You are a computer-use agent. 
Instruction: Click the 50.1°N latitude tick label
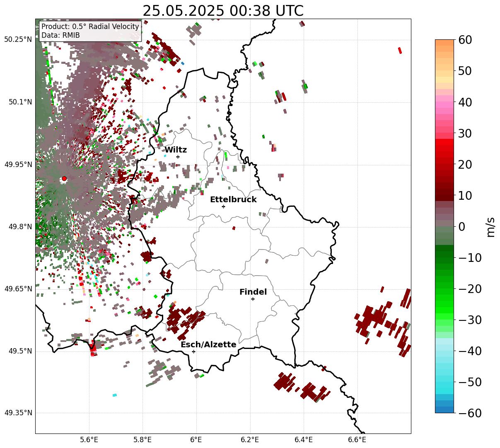point(20,102)
